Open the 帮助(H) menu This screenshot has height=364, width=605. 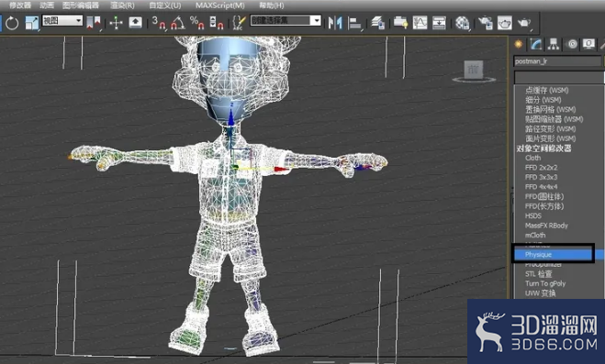pyautogui.click(x=272, y=6)
